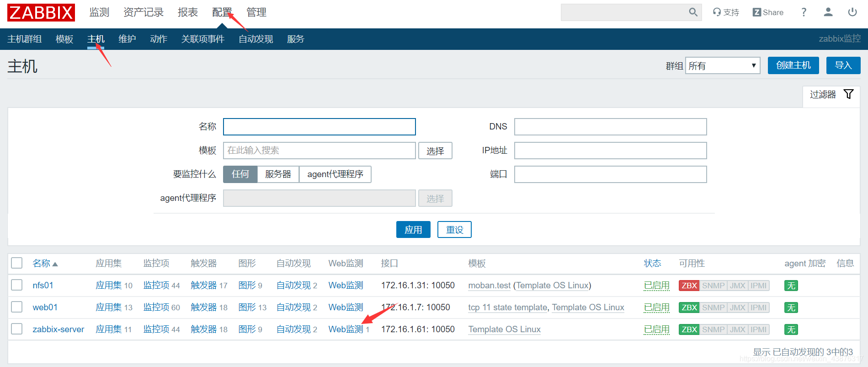Open the 监测 top menu
Image resolution: width=868 pixels, height=367 pixels.
pyautogui.click(x=99, y=12)
